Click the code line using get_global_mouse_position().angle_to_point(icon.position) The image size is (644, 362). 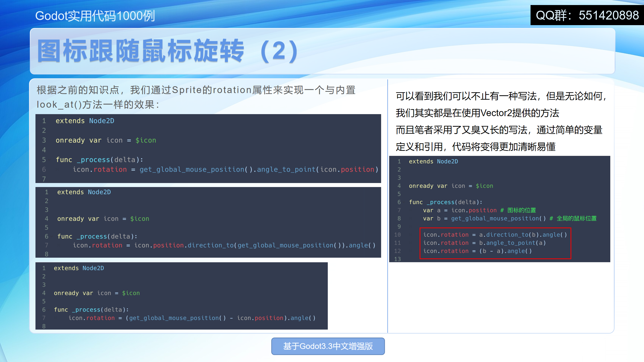[225, 169]
